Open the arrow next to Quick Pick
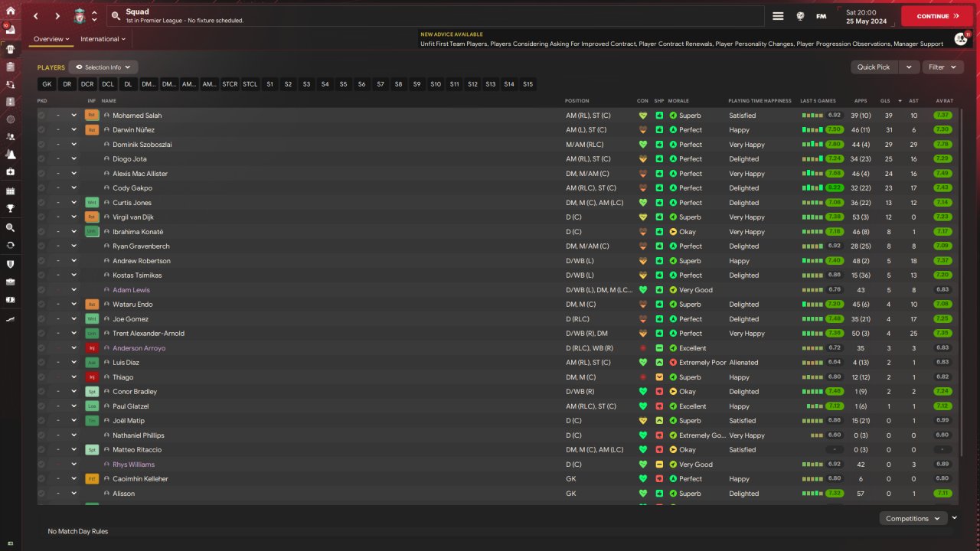 (909, 67)
